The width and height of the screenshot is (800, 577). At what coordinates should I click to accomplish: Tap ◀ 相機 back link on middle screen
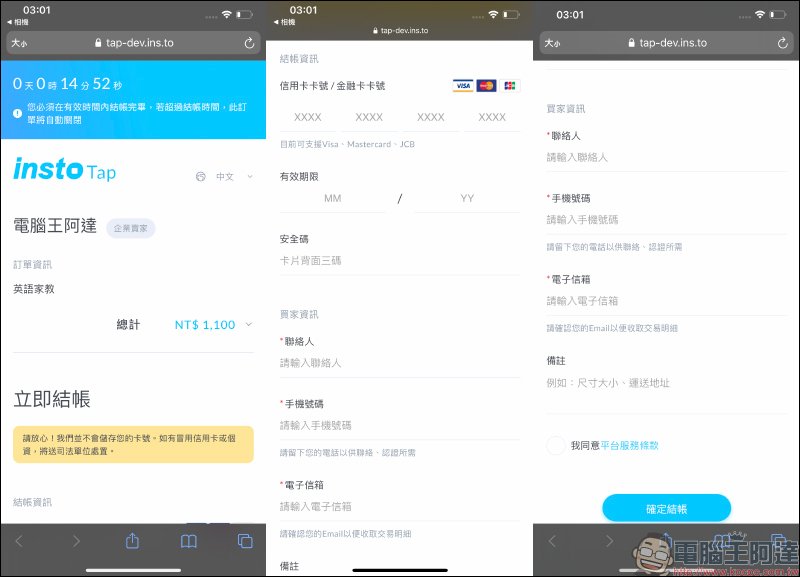(285, 22)
